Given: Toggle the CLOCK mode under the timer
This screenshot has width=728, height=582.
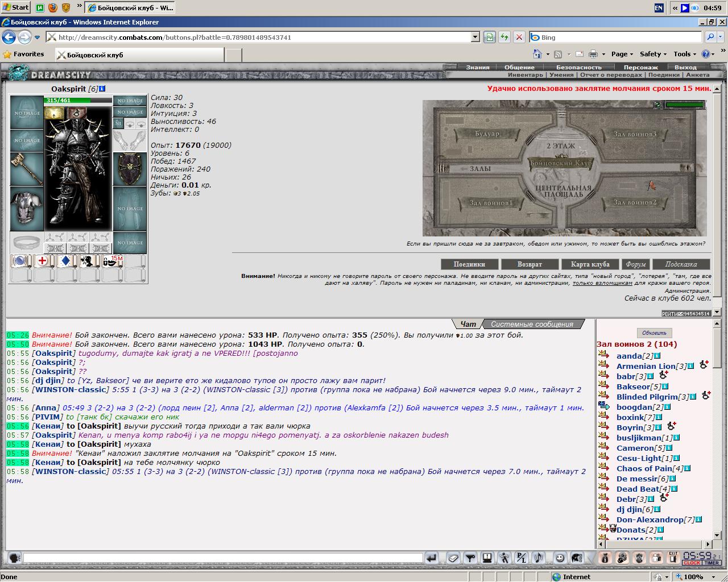Looking at the screenshot, I should tap(692, 563).
